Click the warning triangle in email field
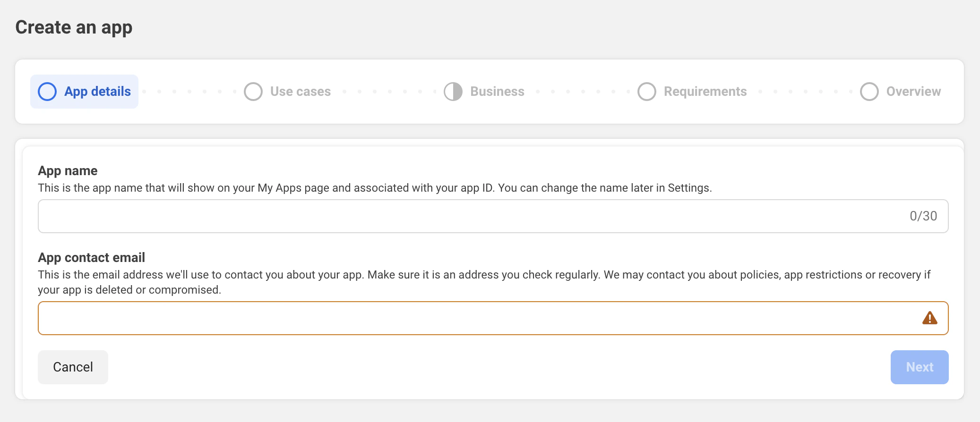 pyautogui.click(x=929, y=318)
